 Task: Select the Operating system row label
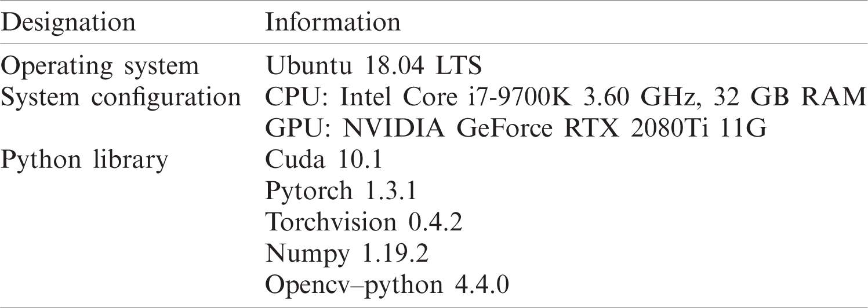click(101, 67)
